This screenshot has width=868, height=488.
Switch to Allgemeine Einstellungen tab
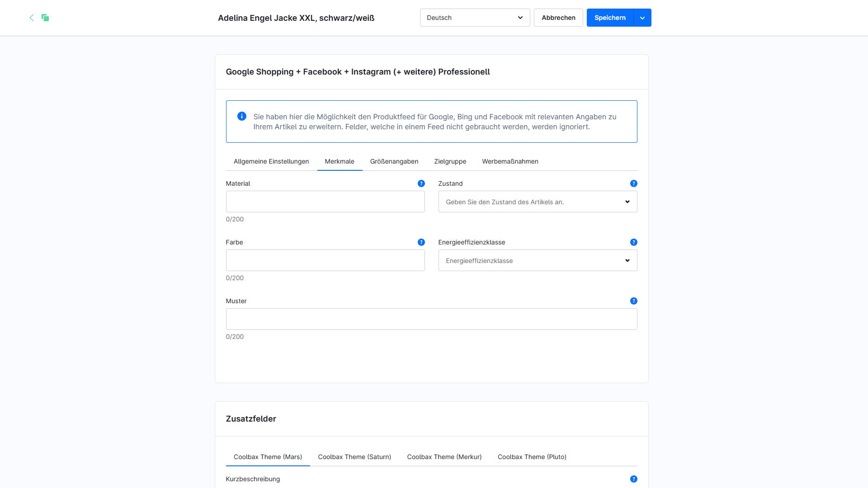coord(271,161)
